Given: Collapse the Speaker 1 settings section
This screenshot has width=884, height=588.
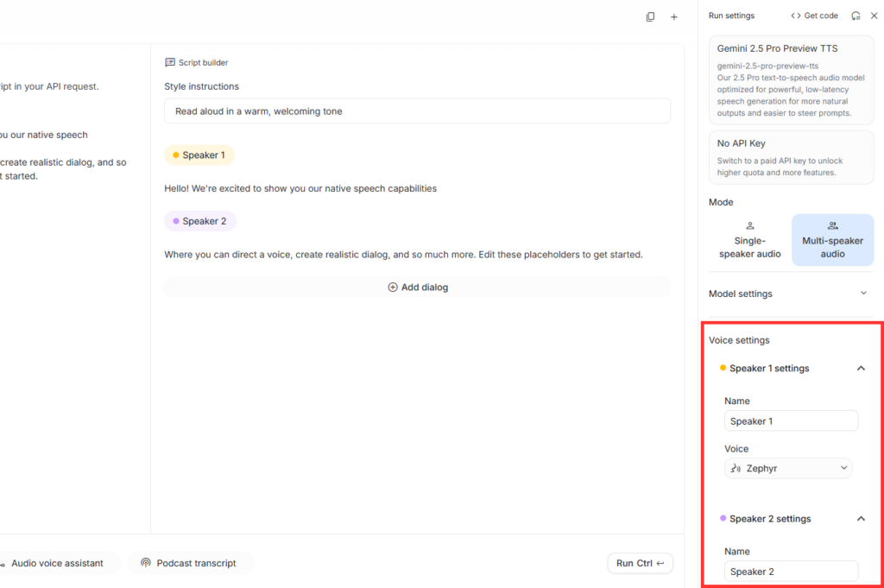Looking at the screenshot, I should pos(861,369).
